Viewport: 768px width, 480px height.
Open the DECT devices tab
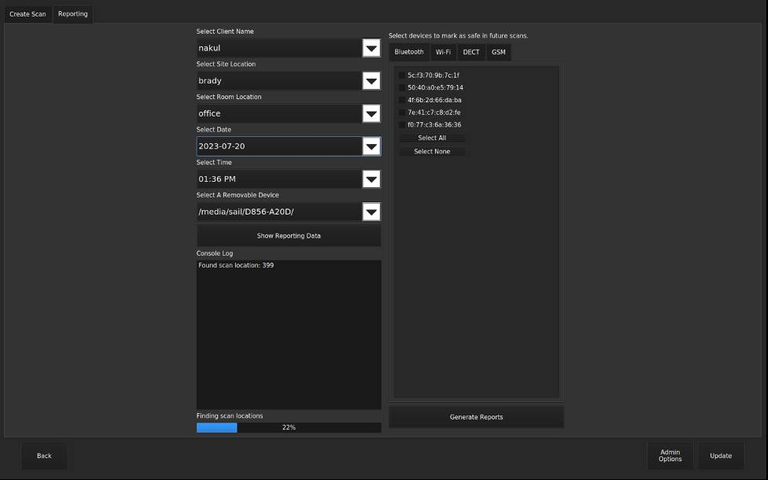(x=470, y=52)
